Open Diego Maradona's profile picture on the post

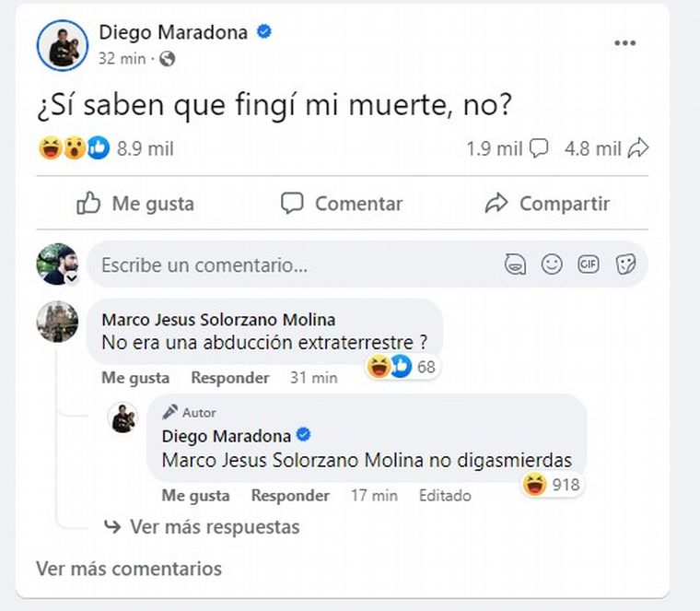click(x=62, y=45)
